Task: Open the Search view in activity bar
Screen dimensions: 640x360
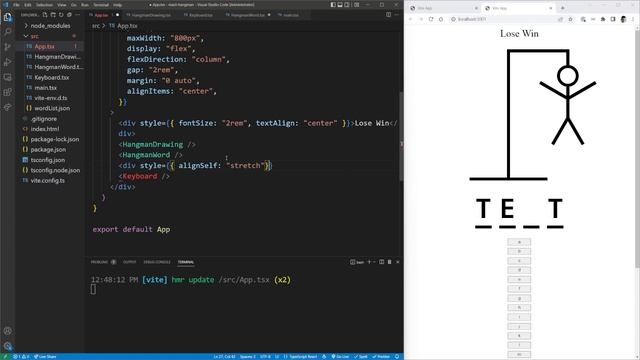Action: pyautogui.click(x=7, y=32)
